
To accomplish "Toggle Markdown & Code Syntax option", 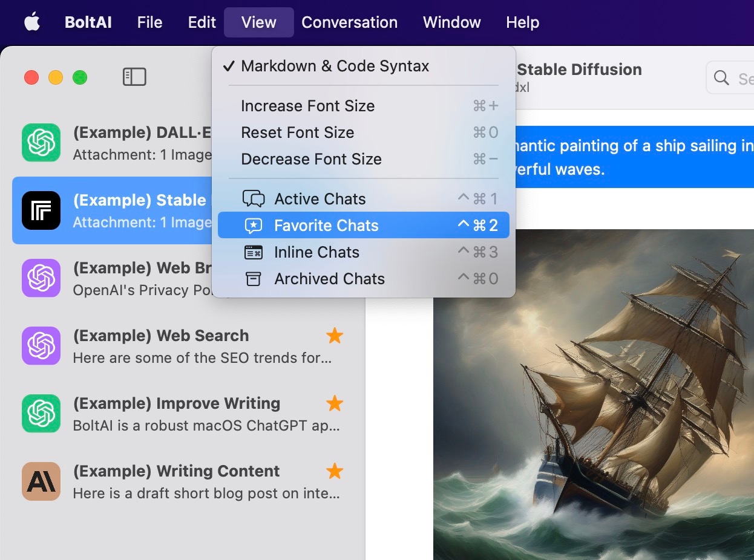I will [x=335, y=66].
